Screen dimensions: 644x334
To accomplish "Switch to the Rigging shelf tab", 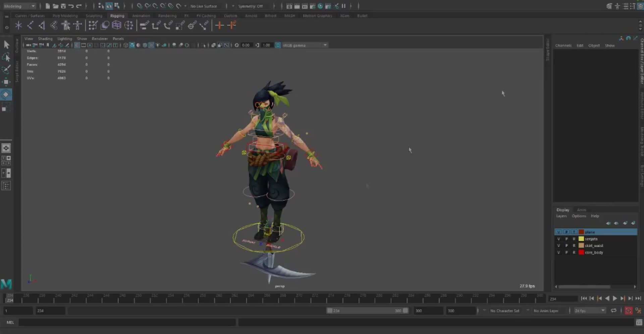I will pyautogui.click(x=117, y=16).
